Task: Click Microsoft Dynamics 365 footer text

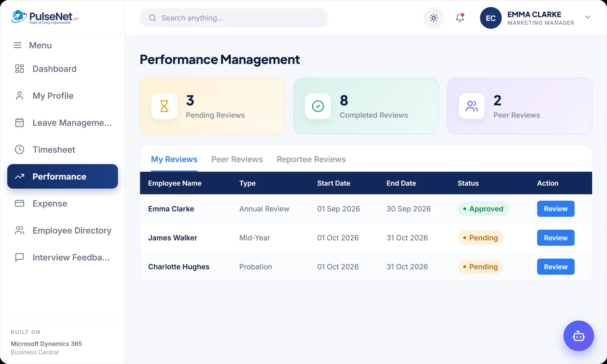Action: (x=46, y=344)
